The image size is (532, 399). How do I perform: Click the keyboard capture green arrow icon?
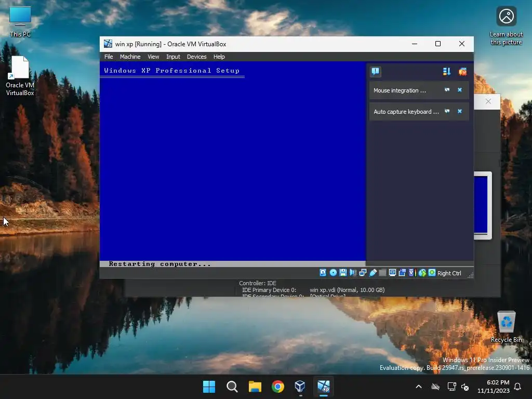click(x=432, y=273)
